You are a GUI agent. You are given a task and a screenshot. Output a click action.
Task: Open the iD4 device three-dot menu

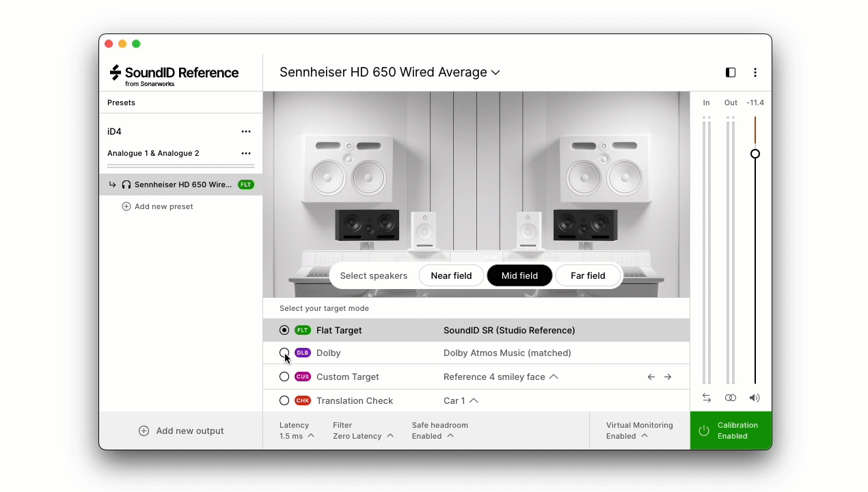click(246, 131)
